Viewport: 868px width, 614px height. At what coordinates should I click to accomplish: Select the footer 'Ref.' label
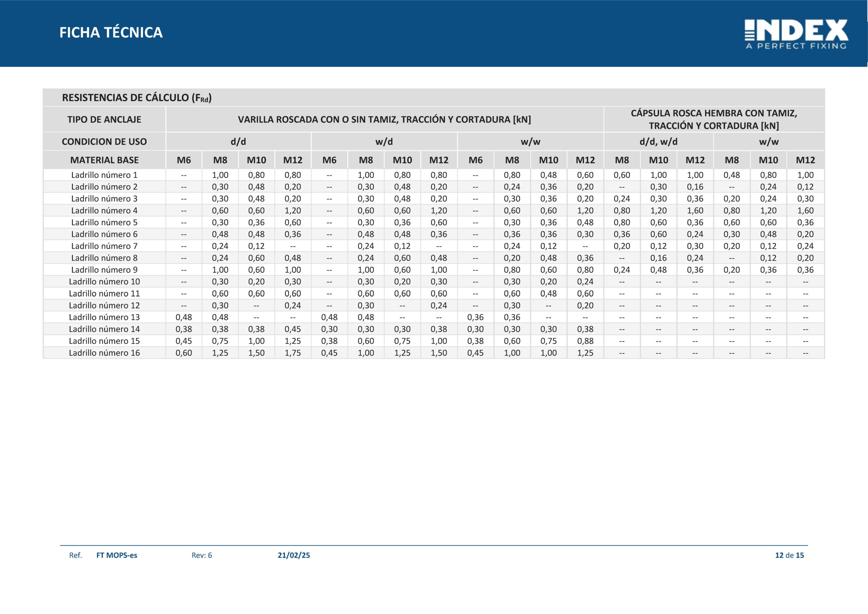click(x=76, y=555)
